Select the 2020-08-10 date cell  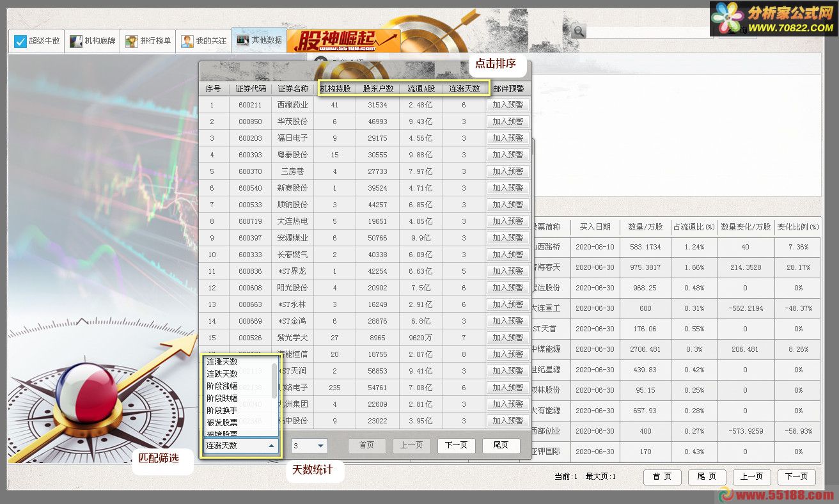tap(595, 247)
